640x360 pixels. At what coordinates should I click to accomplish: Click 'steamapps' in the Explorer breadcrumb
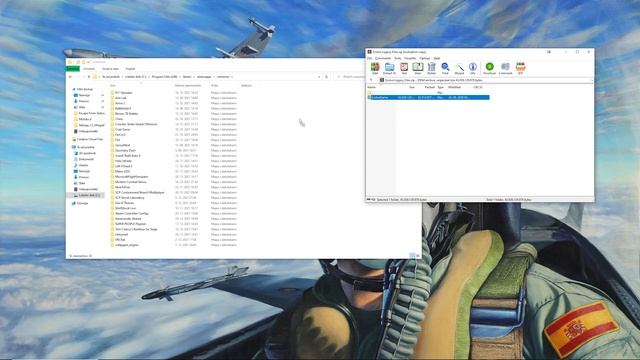204,77
